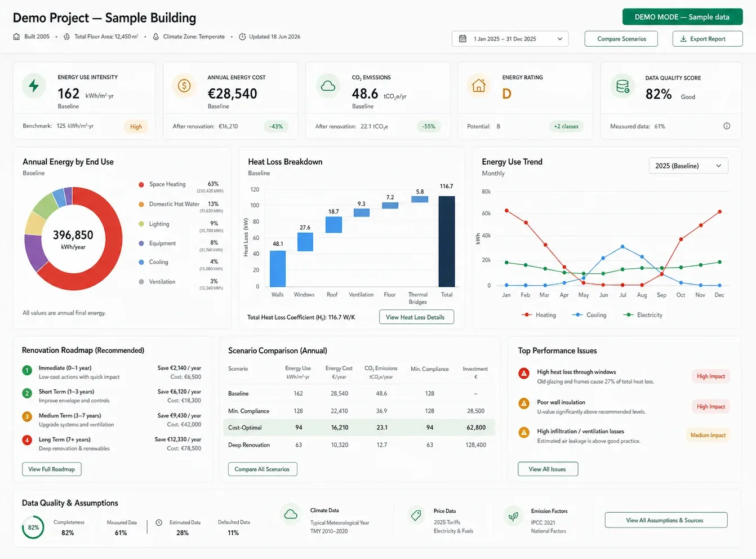Viewport: 756px width, 559px height.
Task: Click the dark Total heat loss bar
Action: tap(447, 241)
